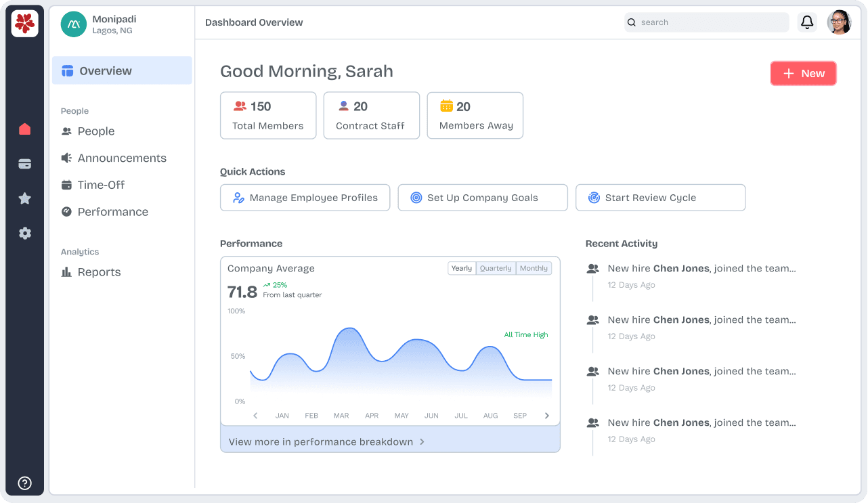Click the search magnifier icon
868x503 pixels.
(x=632, y=22)
